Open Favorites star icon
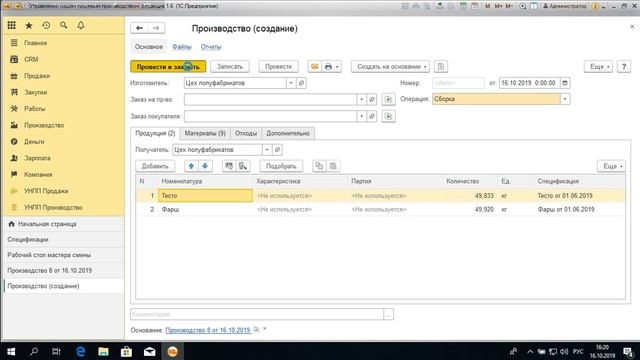Viewport: 640px width, 360px height. (x=29, y=25)
